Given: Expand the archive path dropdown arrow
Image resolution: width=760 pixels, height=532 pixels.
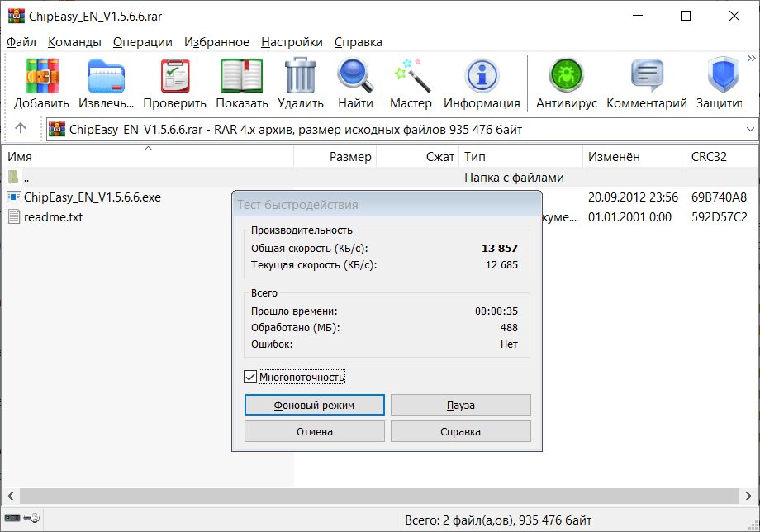Looking at the screenshot, I should click(x=749, y=130).
